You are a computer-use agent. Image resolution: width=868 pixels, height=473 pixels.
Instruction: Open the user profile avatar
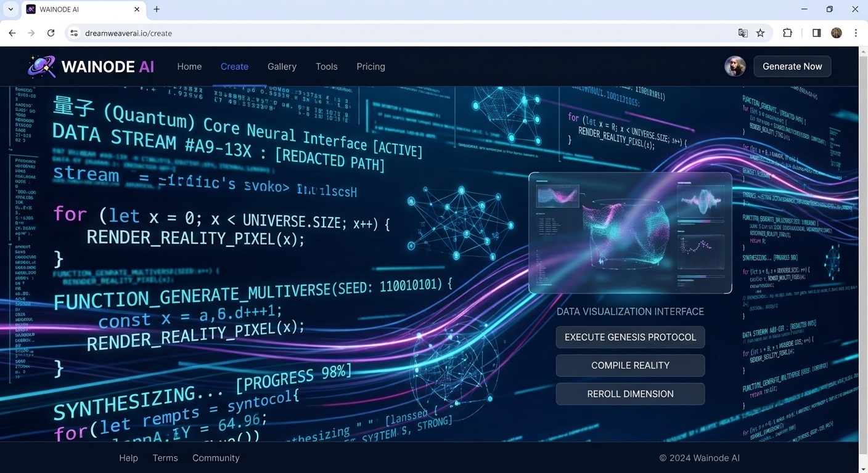735,67
